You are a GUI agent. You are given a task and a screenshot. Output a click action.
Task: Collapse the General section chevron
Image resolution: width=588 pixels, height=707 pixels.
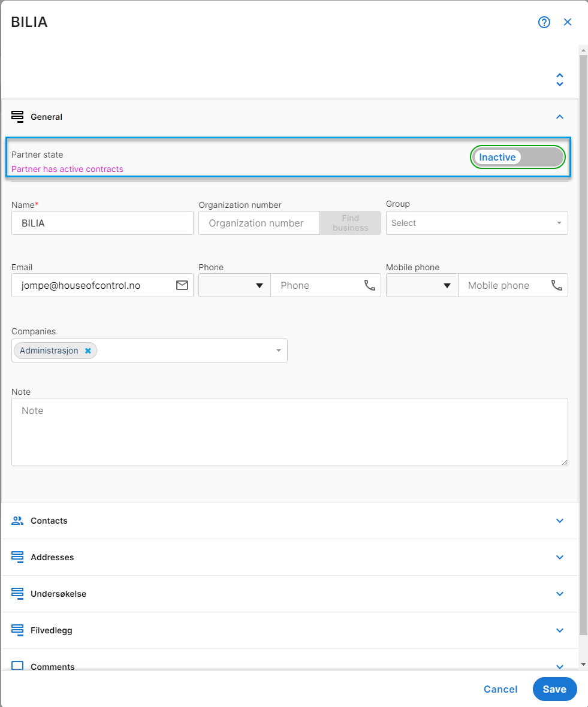pyautogui.click(x=560, y=117)
